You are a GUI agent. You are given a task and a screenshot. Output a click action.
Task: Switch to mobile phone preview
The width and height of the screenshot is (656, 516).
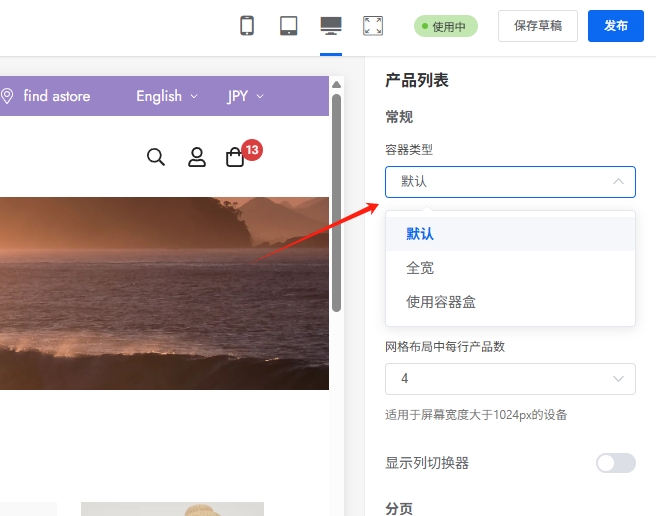[247, 26]
